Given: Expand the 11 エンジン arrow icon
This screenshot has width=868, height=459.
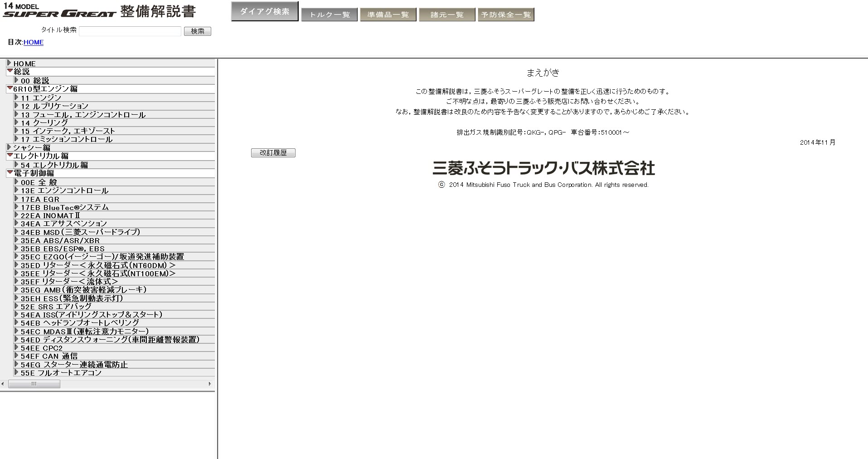Looking at the screenshot, I should point(17,98).
